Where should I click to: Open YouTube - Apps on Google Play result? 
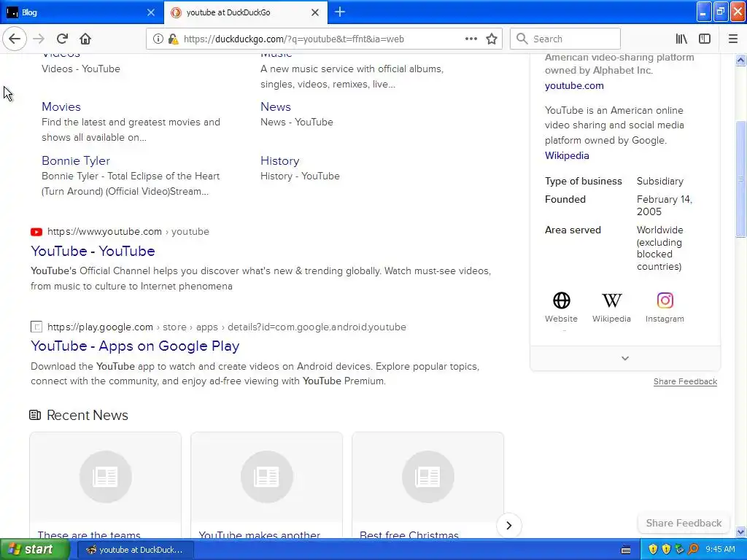pyautogui.click(x=135, y=346)
